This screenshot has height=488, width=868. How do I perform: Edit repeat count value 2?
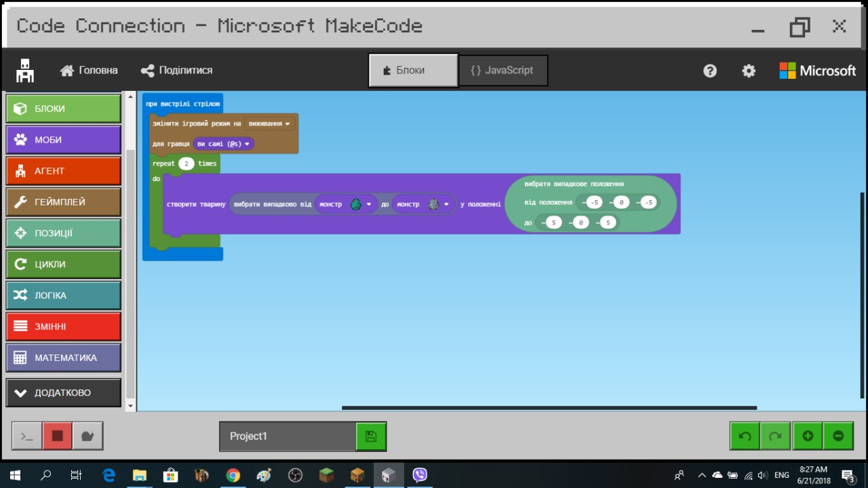pyautogui.click(x=186, y=164)
